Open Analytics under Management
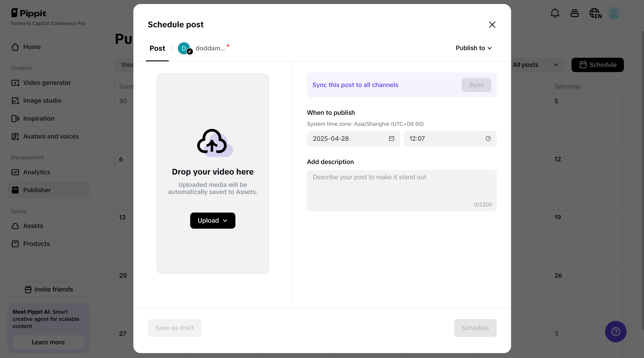 pos(36,172)
